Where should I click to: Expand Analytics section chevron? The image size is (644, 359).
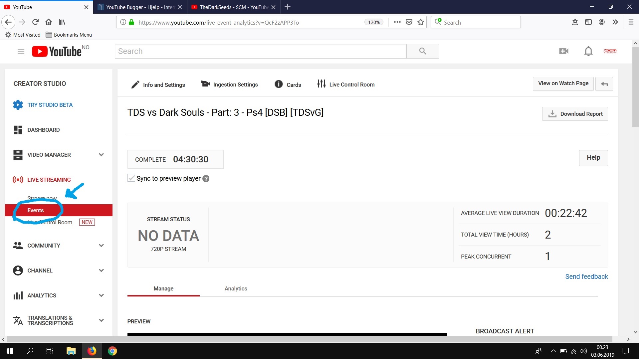(102, 295)
